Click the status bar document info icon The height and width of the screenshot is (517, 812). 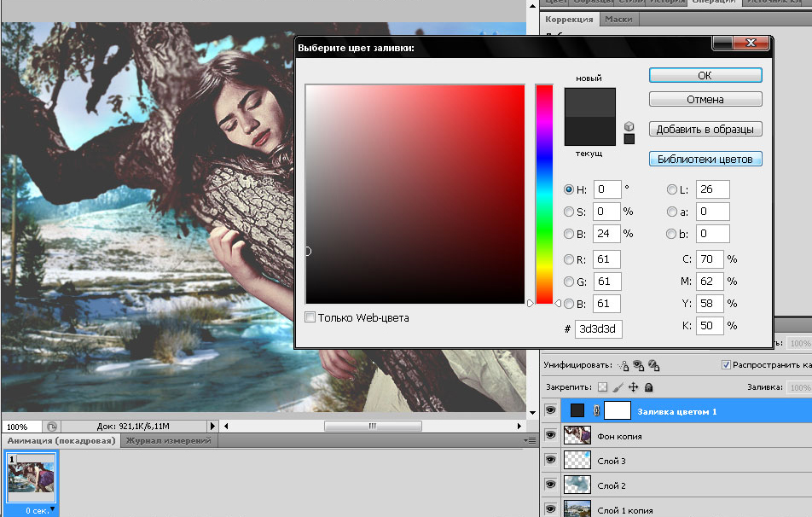[52, 427]
